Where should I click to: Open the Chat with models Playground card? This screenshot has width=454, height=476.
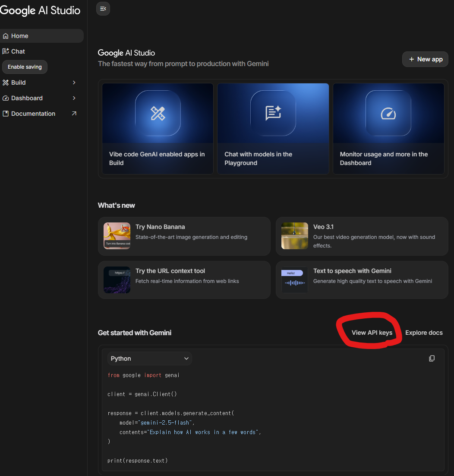(x=273, y=129)
